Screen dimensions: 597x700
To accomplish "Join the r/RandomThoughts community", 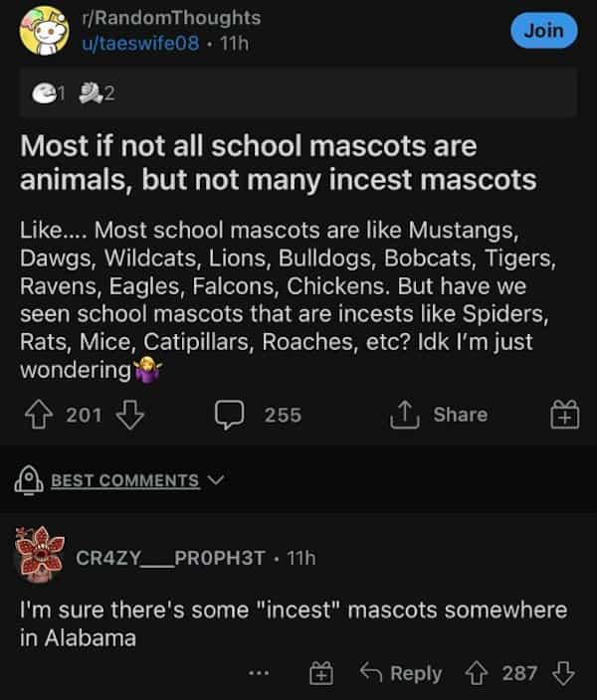I will 543,30.
